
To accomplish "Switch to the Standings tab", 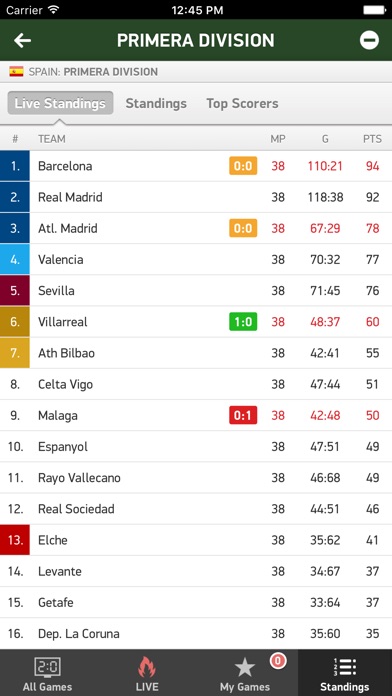I will click(156, 103).
